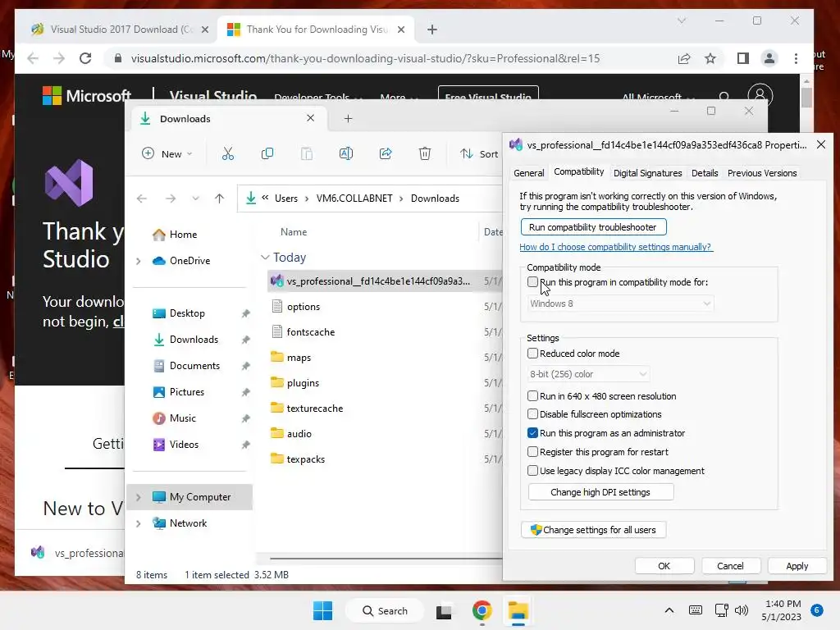Click the Copy icon in Explorer toolbar

(267, 154)
